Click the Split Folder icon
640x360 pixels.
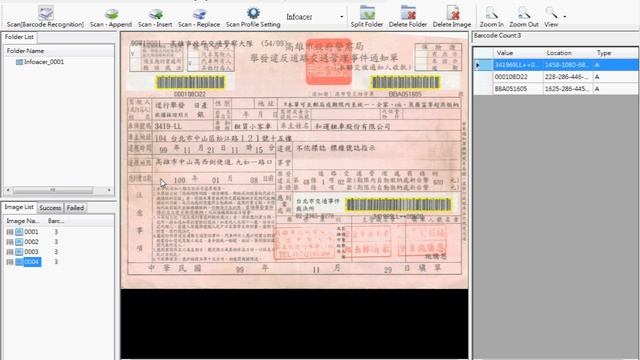point(367,13)
